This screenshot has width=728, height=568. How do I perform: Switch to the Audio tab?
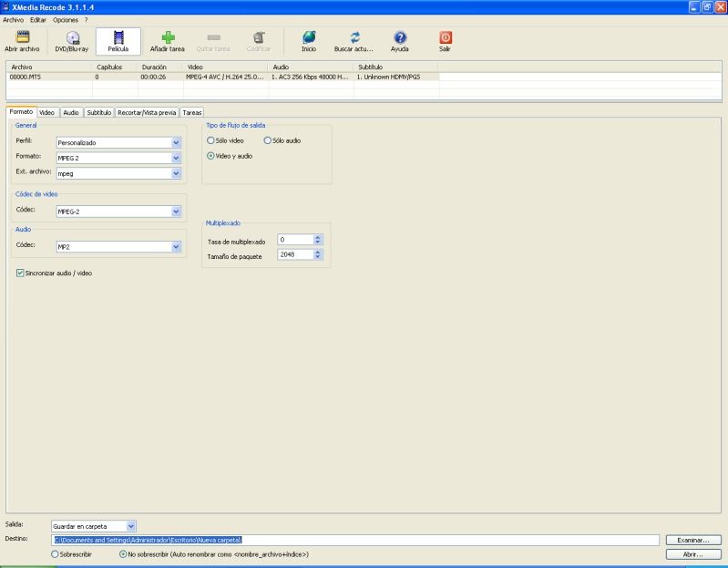[x=71, y=112]
